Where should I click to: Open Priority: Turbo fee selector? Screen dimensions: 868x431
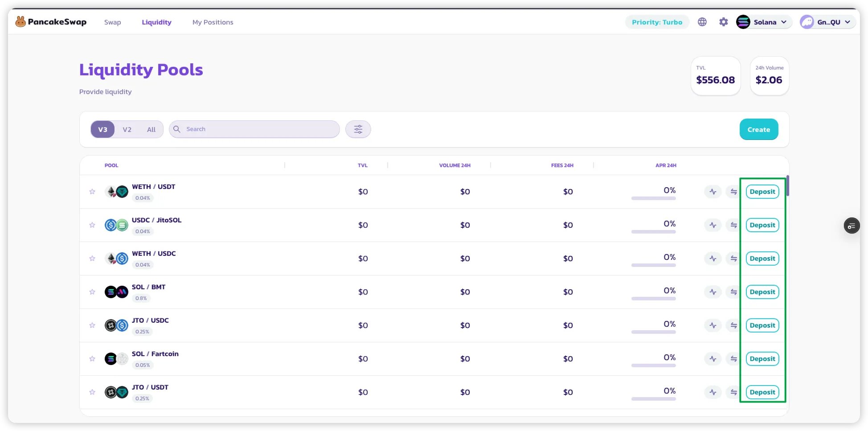[x=657, y=22]
